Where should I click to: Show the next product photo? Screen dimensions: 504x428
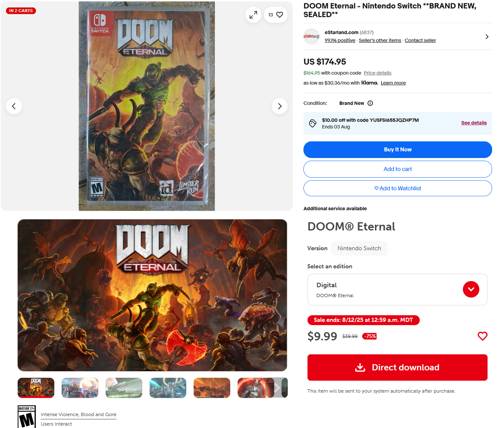point(280,106)
